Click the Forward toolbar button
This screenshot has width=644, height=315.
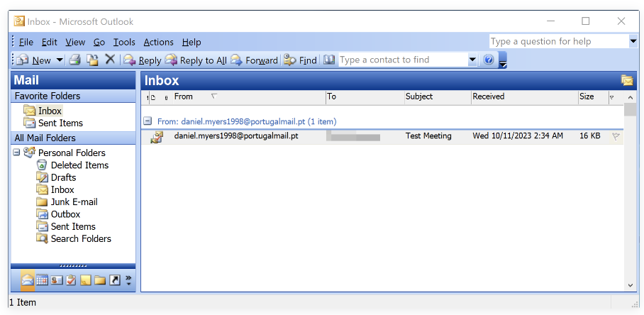(254, 60)
